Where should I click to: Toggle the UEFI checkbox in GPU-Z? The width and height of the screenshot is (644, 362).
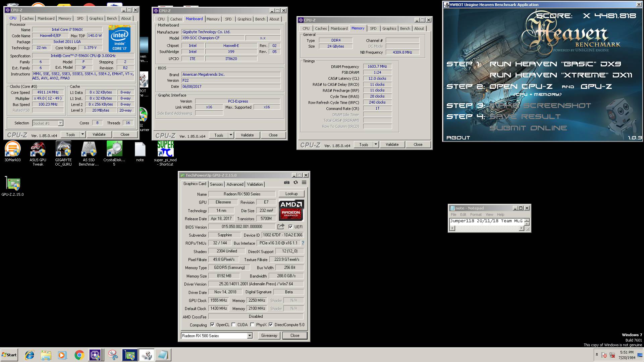coord(290,227)
